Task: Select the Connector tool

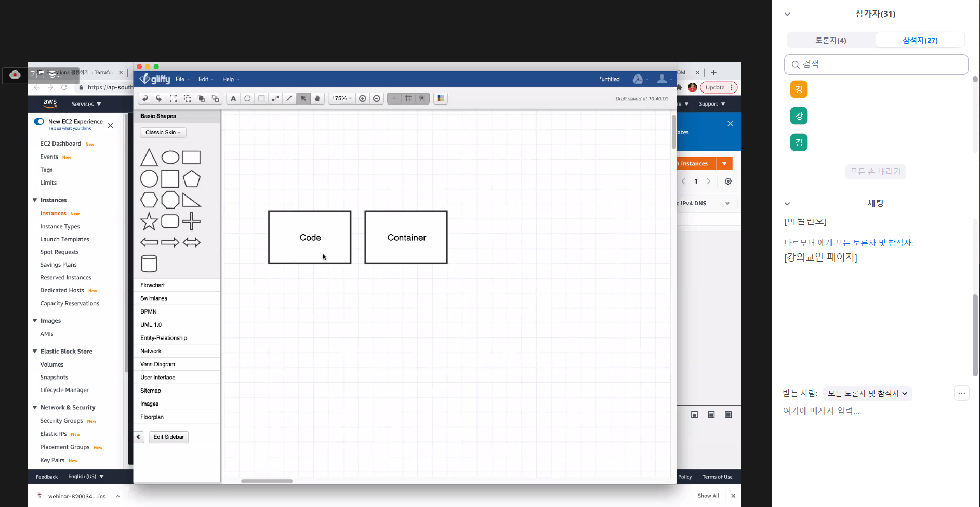Action: (x=275, y=98)
